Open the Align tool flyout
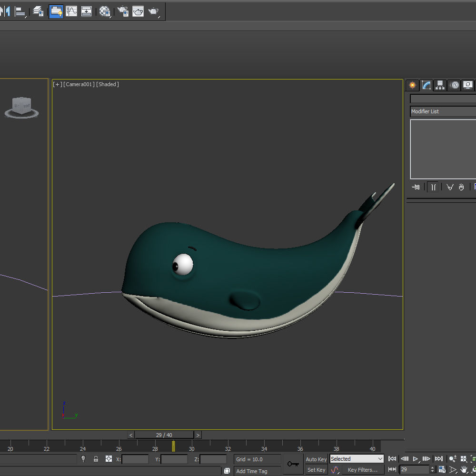The image size is (476, 476). point(20,11)
